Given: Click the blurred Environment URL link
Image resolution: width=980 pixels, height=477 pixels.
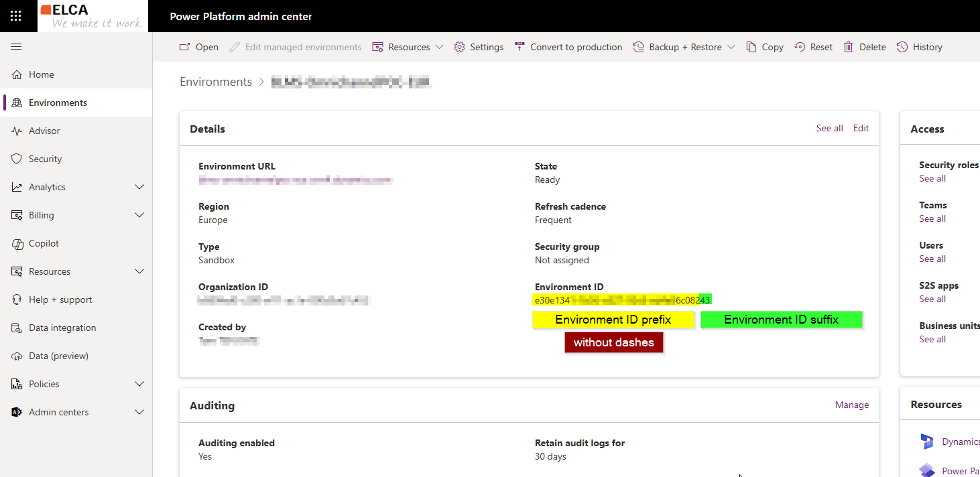Looking at the screenshot, I should point(296,180).
